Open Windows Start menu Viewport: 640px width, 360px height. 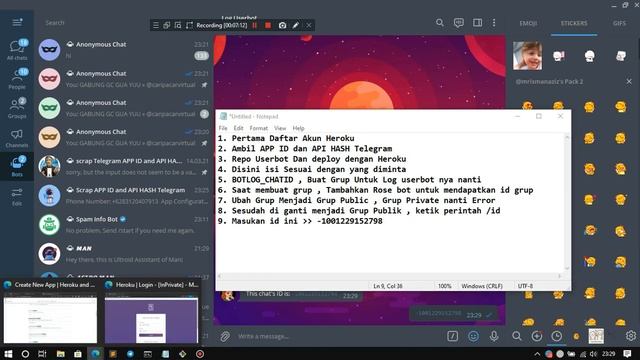[8, 354]
